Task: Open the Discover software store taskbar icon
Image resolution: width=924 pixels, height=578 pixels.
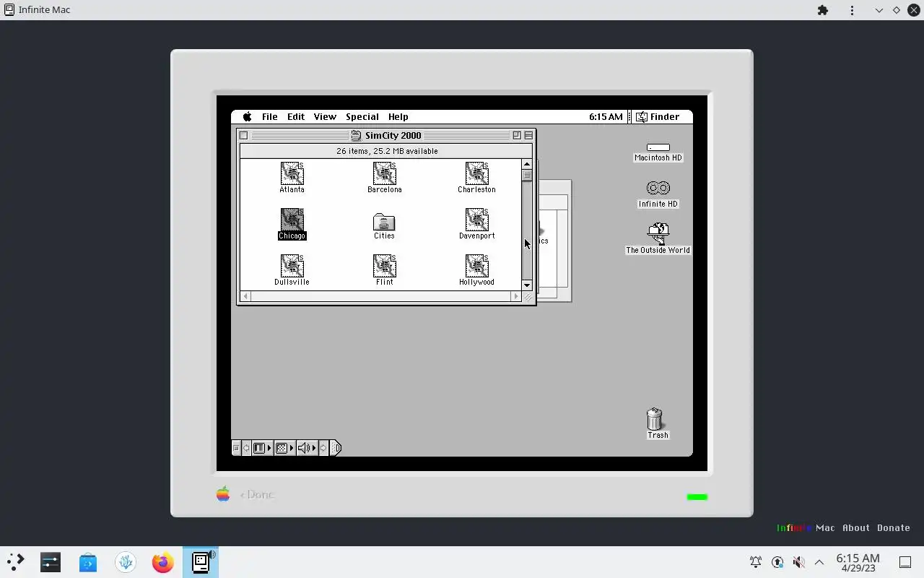Action: [88, 562]
